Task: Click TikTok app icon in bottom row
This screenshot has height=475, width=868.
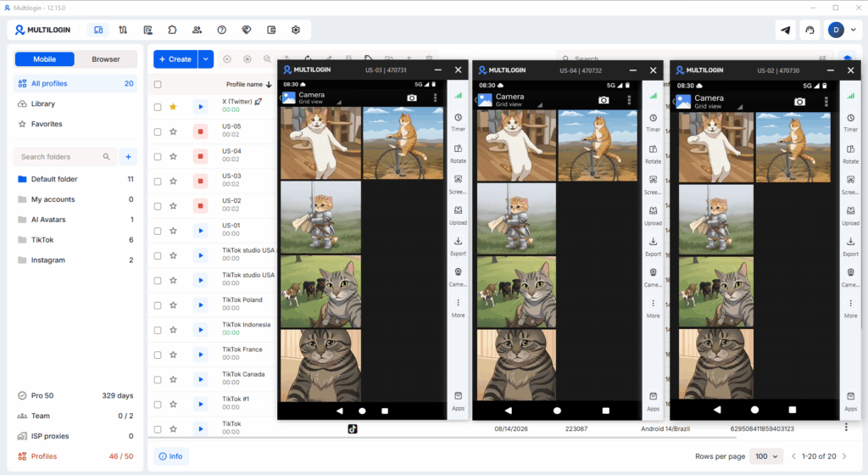Action: click(353, 428)
